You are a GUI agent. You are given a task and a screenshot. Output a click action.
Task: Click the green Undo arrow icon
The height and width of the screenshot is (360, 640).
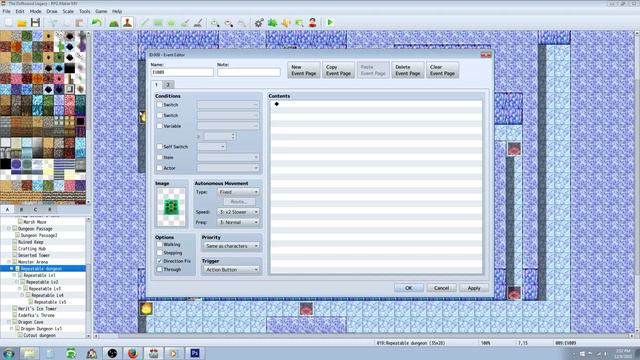coord(96,23)
